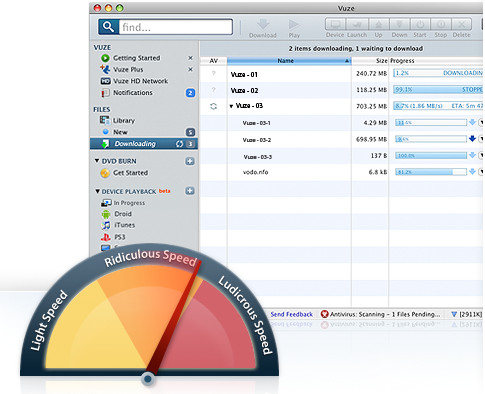
Task: Select the iTunes device
Action: [x=124, y=225]
